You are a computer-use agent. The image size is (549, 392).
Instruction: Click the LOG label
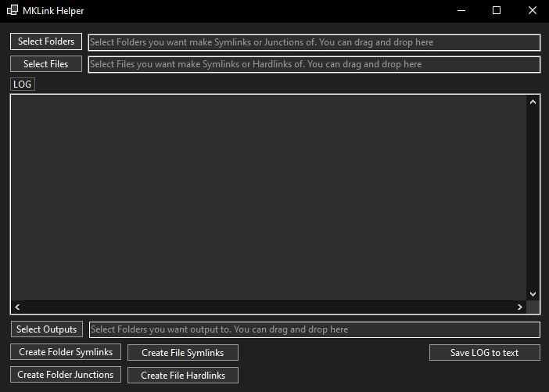tap(23, 85)
